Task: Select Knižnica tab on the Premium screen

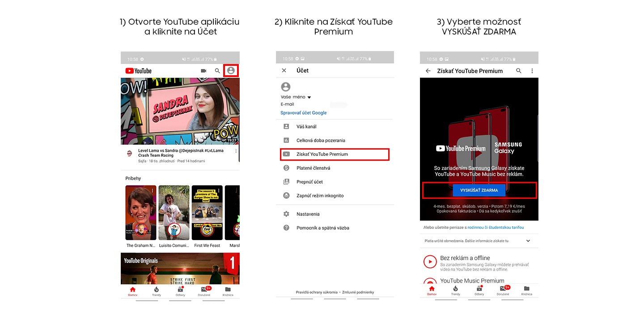Action: (527, 291)
